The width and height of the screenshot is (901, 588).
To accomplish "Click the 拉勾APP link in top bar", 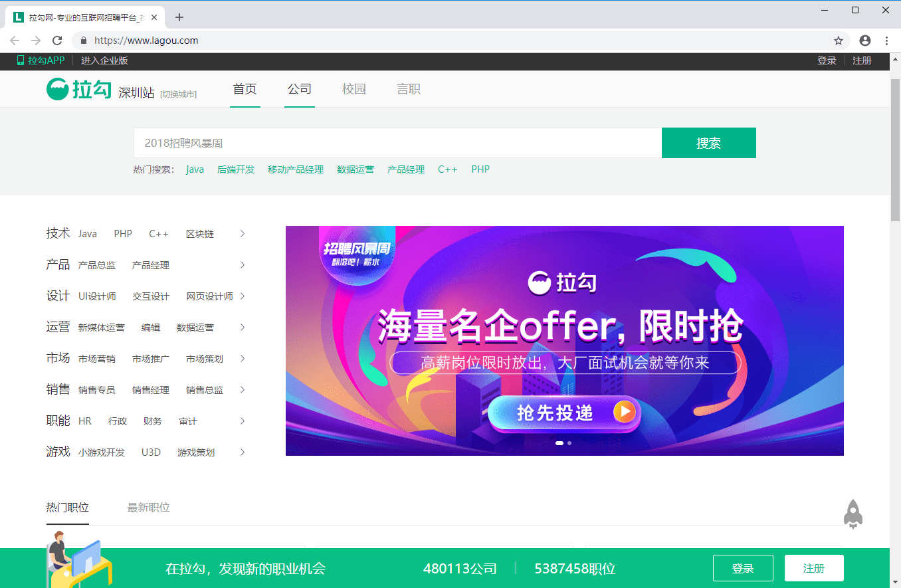I will pyautogui.click(x=41, y=60).
